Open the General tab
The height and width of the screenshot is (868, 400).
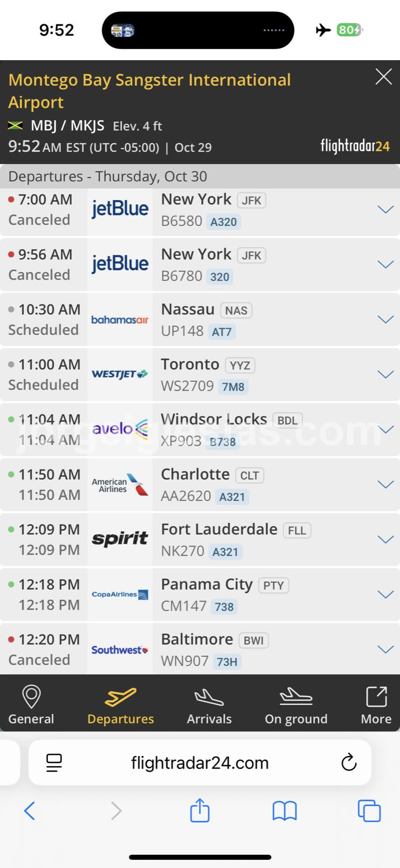31,704
